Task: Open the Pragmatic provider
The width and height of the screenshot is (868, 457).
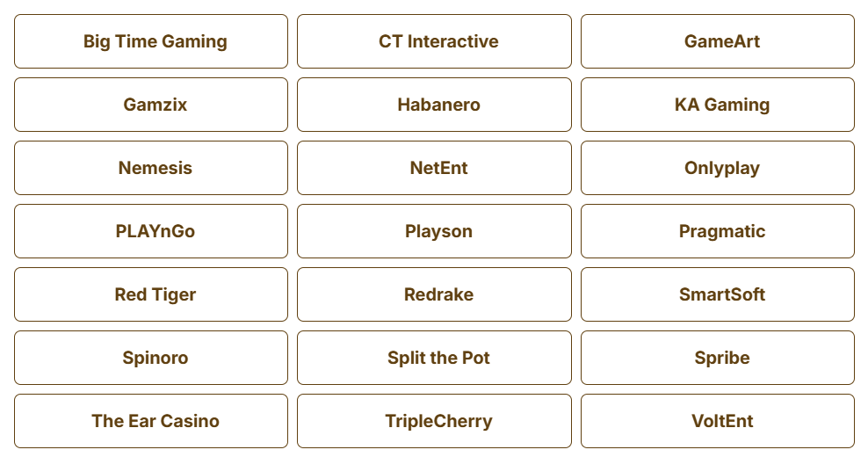Action: click(718, 231)
